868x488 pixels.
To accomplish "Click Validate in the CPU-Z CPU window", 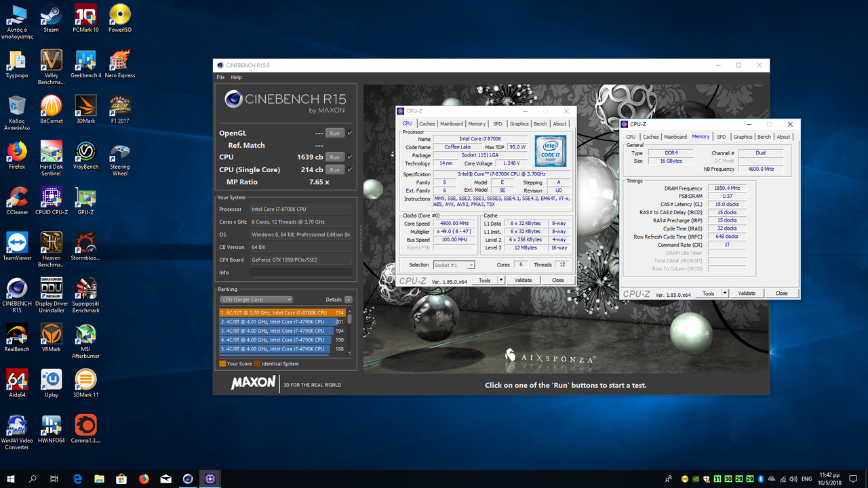I will click(x=524, y=280).
